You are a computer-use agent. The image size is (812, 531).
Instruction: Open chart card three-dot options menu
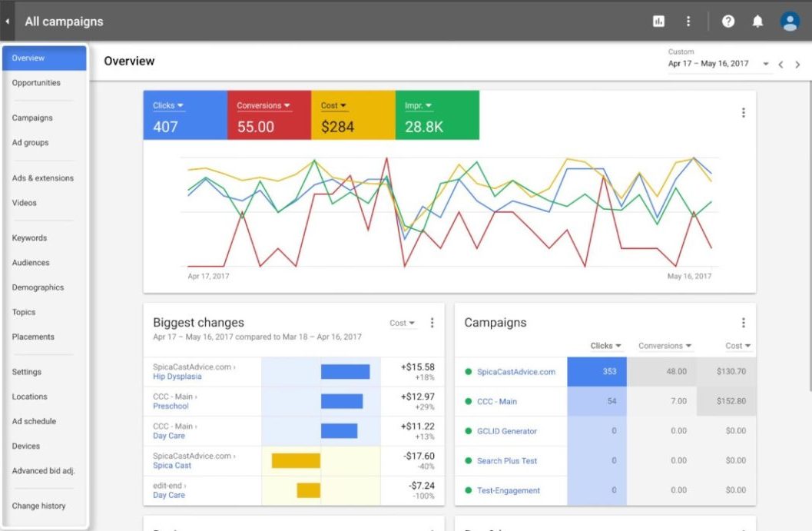(x=743, y=112)
